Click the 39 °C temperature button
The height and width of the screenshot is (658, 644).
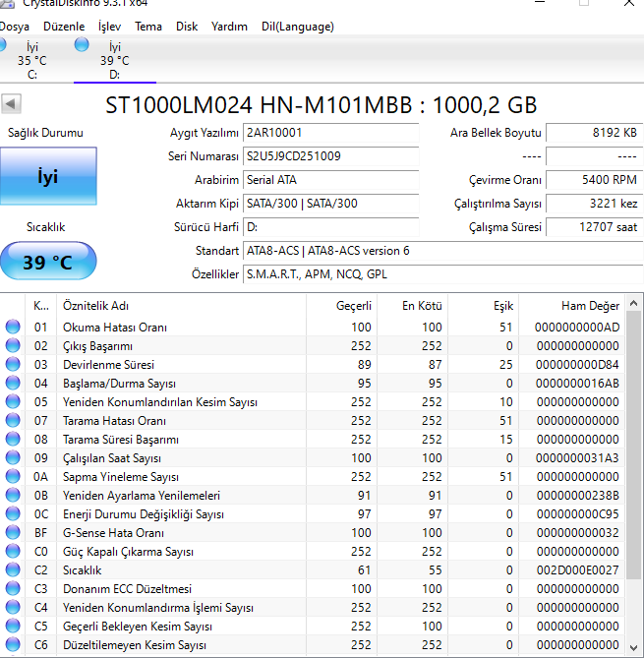48,262
